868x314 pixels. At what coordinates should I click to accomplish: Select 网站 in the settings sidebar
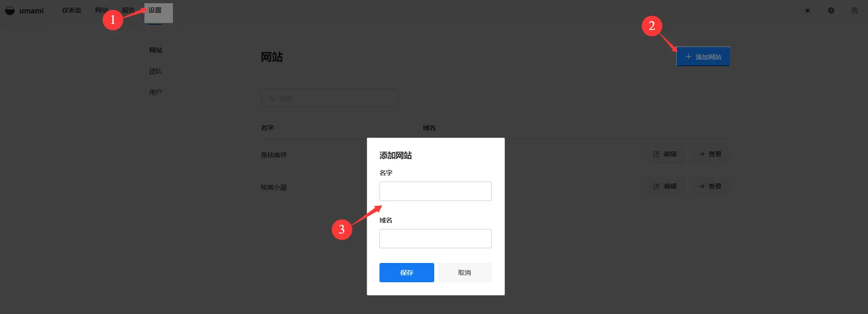155,50
